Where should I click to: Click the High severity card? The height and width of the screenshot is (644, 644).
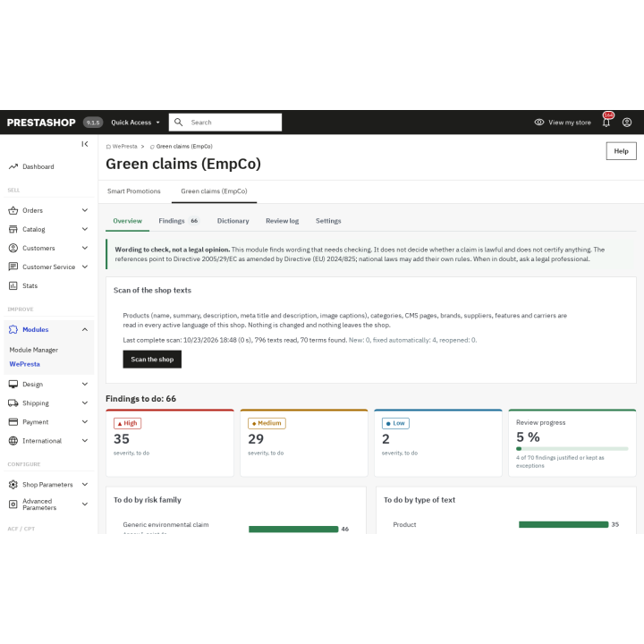click(x=170, y=443)
